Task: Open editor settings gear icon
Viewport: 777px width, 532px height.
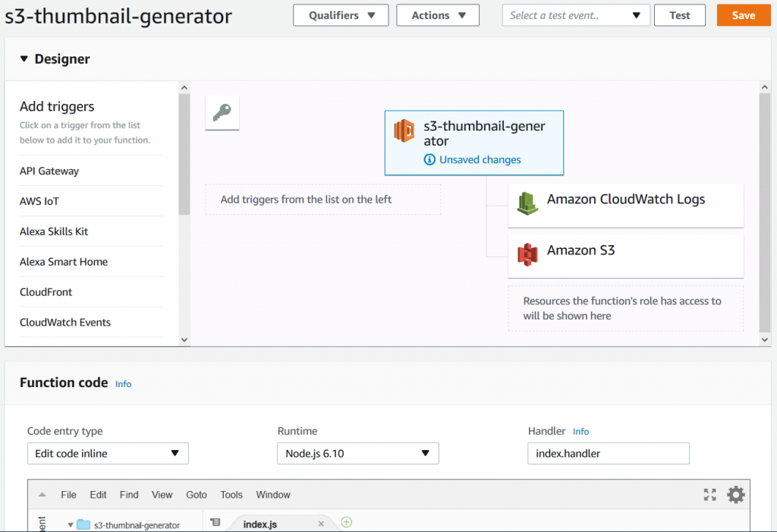Action: (x=736, y=495)
